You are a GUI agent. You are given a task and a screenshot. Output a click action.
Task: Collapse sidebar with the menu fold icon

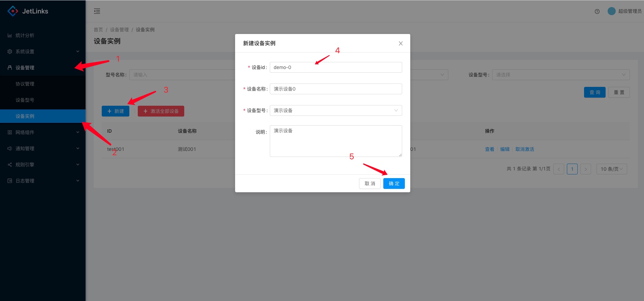(97, 11)
